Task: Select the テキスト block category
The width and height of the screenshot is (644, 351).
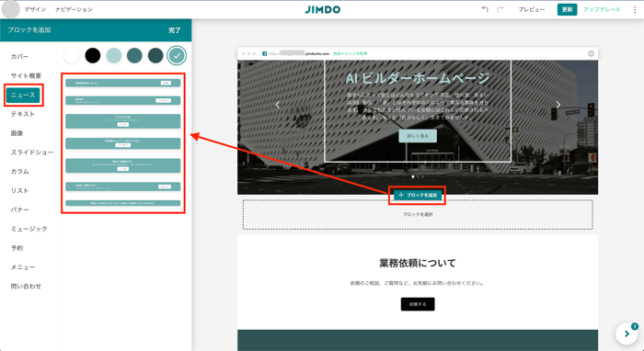Action: (23, 114)
